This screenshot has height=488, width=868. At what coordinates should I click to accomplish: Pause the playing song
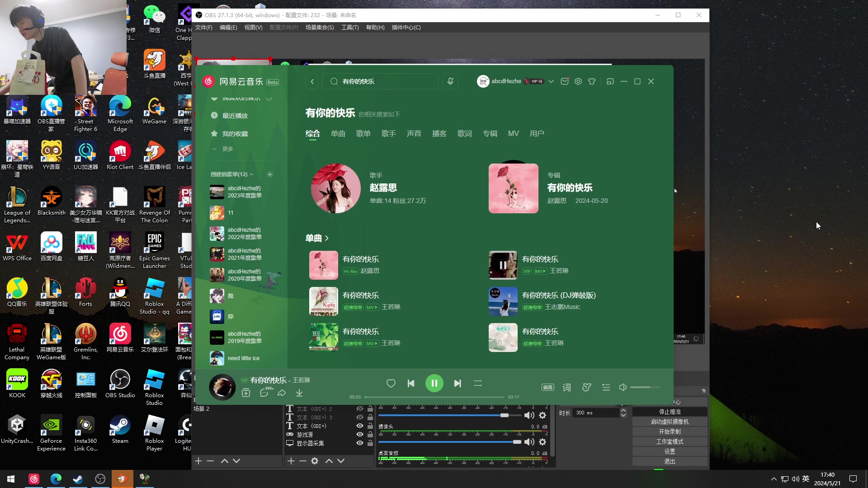(434, 383)
